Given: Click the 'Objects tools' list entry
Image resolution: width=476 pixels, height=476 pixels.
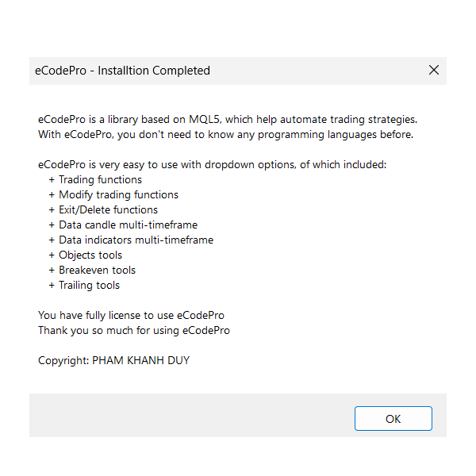Looking at the screenshot, I should tap(85, 255).
